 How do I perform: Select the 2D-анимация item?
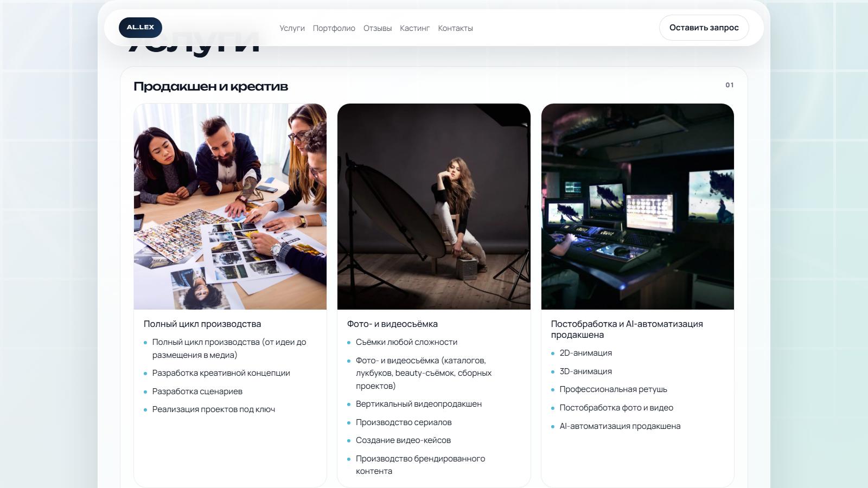click(x=586, y=353)
